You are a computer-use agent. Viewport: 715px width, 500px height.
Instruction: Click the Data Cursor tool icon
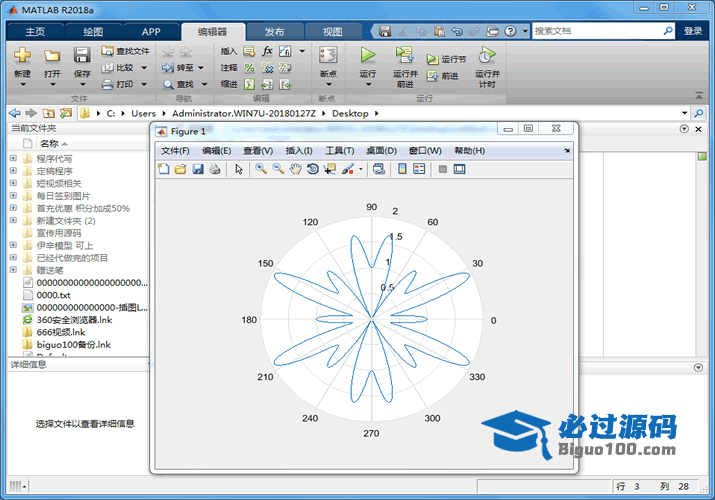click(329, 169)
